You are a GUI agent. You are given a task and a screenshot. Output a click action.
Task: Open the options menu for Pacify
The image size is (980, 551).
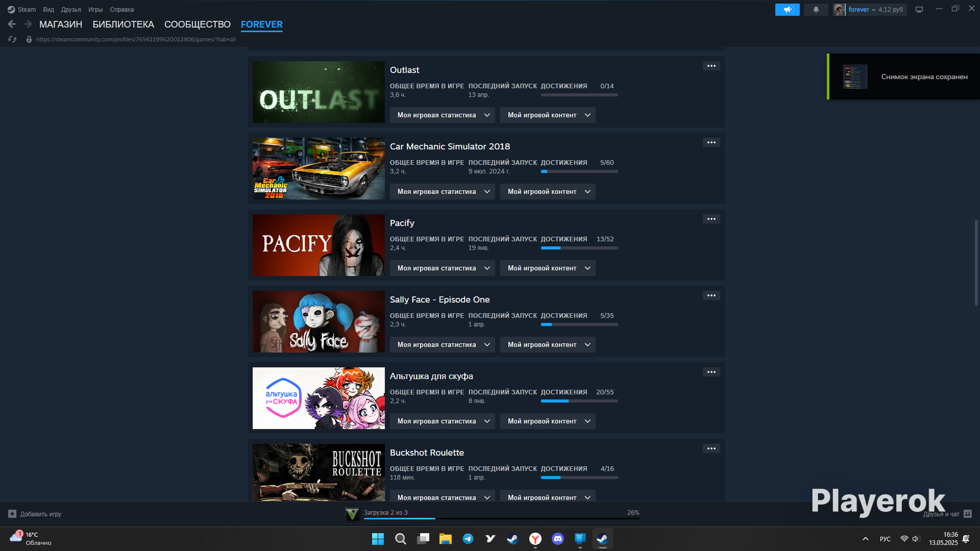(x=712, y=219)
